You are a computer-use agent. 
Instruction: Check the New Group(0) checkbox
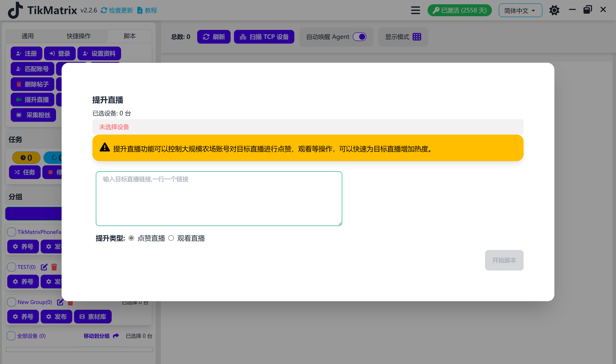coord(12,302)
